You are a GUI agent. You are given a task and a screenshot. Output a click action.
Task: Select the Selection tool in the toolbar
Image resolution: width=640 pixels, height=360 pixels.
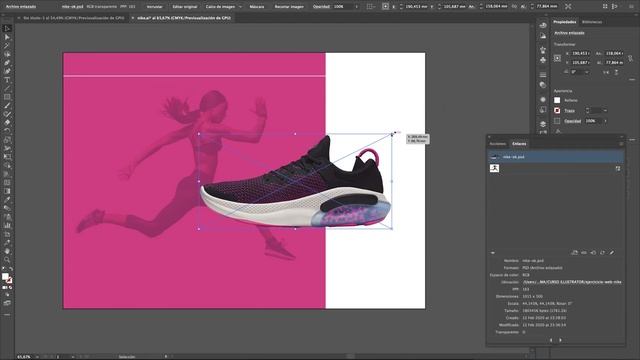pyautogui.click(x=7, y=29)
